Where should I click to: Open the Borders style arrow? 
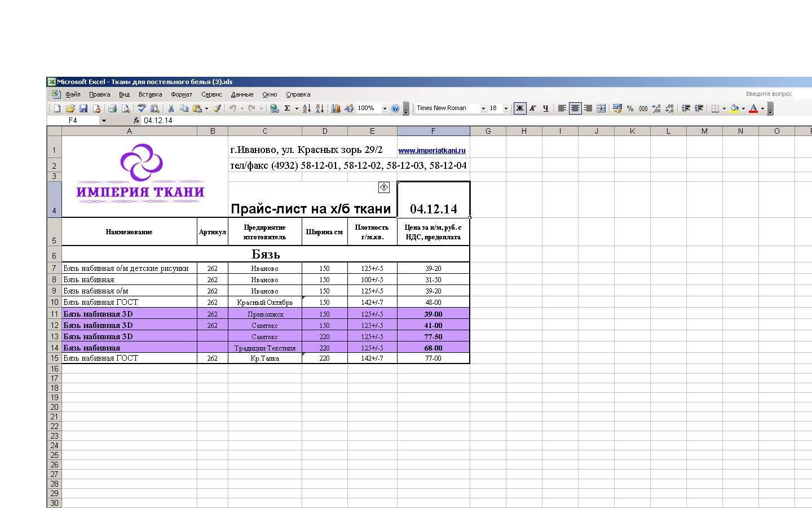[724, 108]
